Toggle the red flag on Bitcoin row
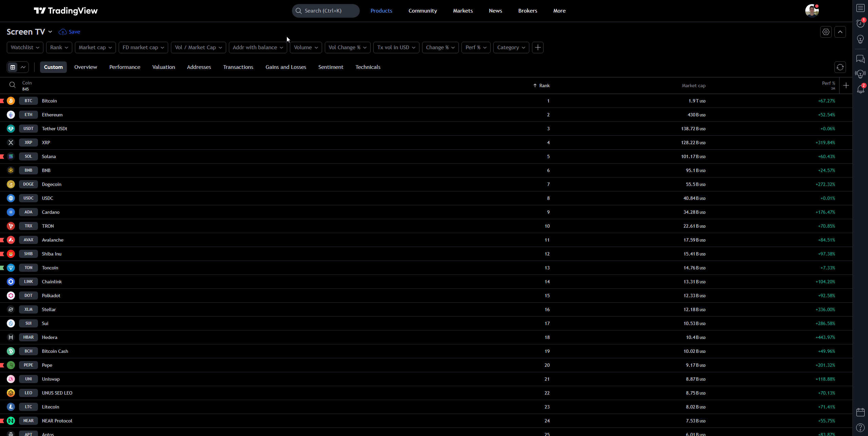This screenshot has height=436, width=868. tap(2, 101)
